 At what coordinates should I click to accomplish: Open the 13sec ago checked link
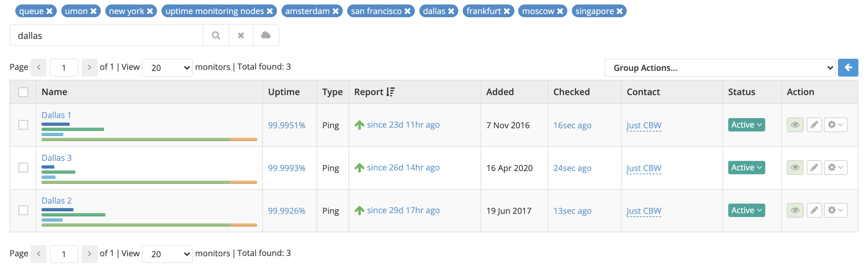tap(572, 211)
